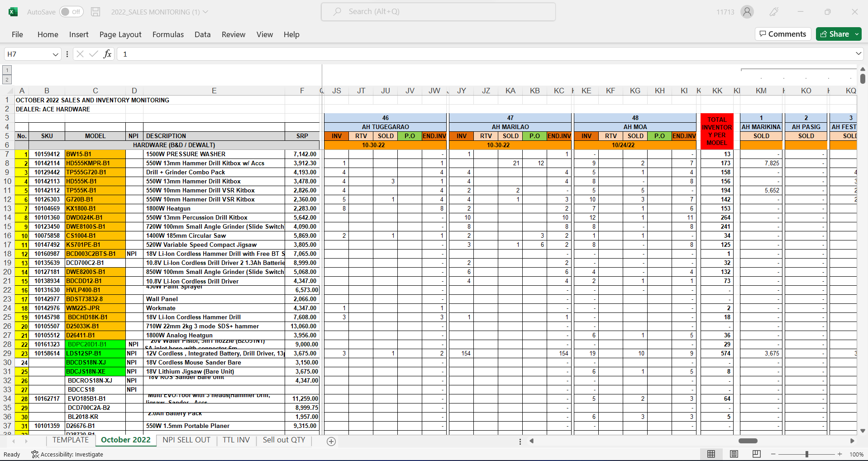The width and height of the screenshot is (868, 461).
Task: Click the Search (Alt+Q) box
Action: click(439, 12)
